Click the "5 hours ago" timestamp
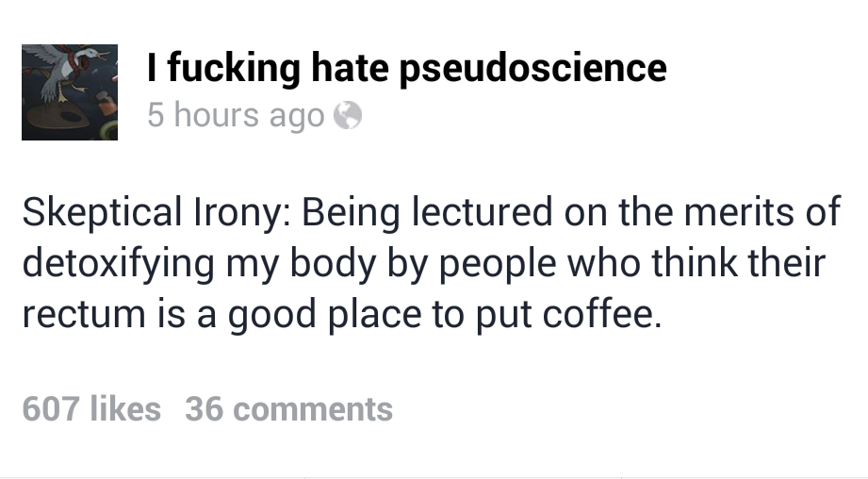Image resolution: width=868 pixels, height=479 pixels. click(x=236, y=115)
